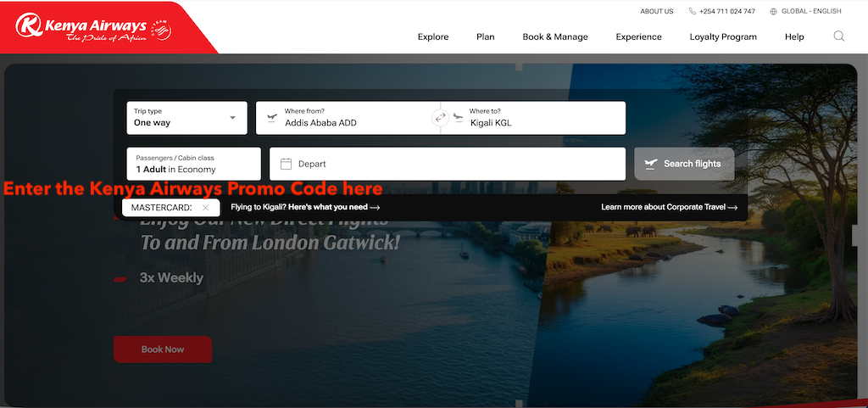Click the calendar icon in Depart field
This screenshot has width=868, height=408.
(286, 164)
